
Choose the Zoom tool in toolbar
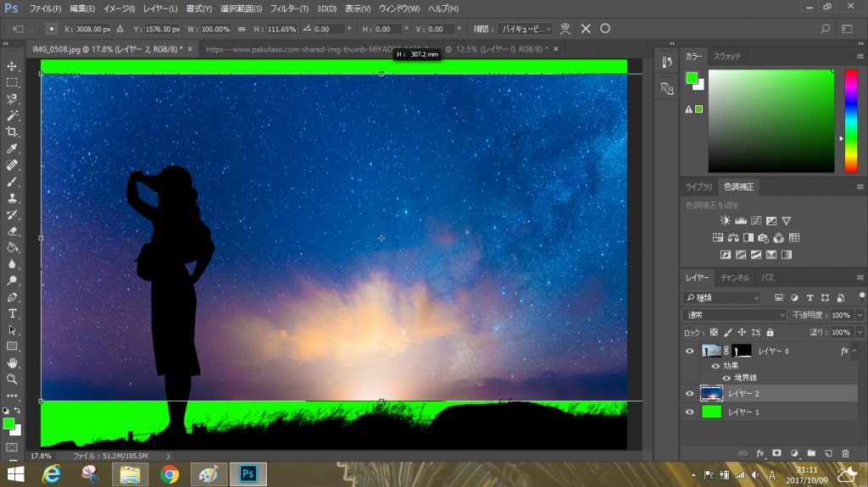click(x=12, y=379)
